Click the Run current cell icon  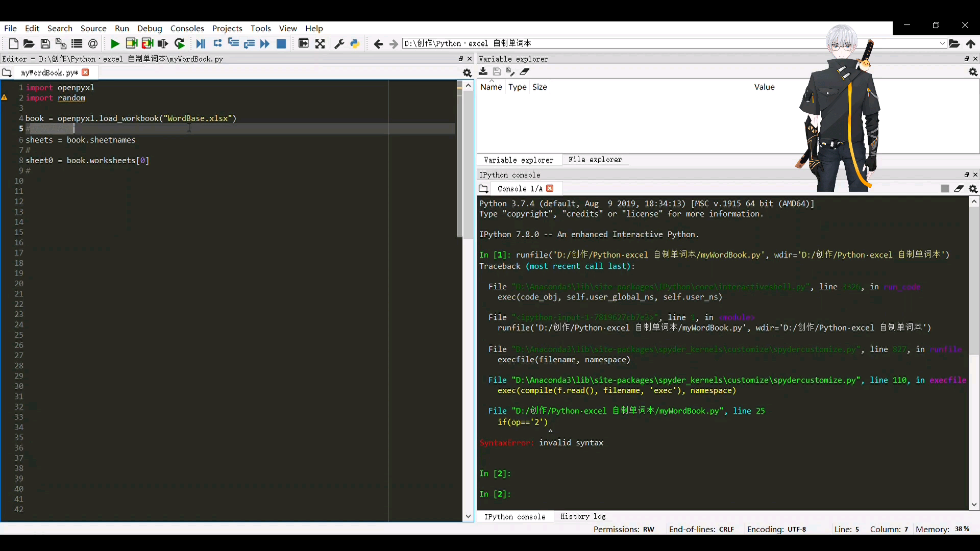point(131,44)
